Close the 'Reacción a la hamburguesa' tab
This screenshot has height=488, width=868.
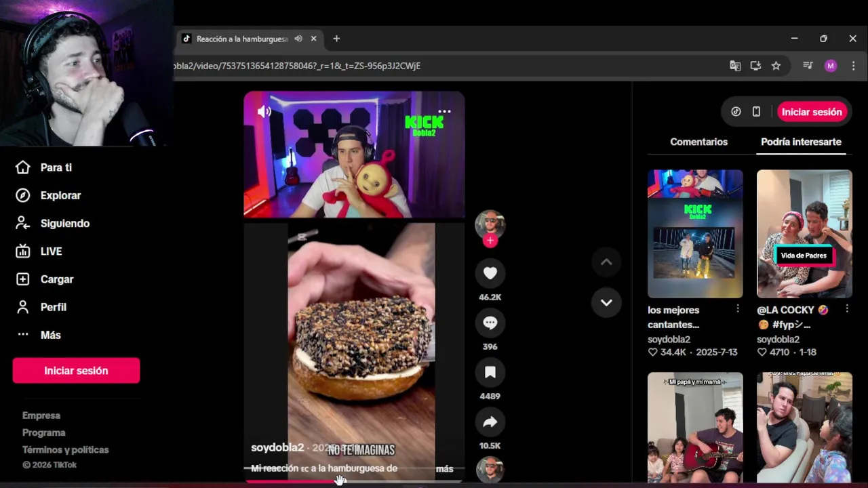pyautogui.click(x=313, y=39)
